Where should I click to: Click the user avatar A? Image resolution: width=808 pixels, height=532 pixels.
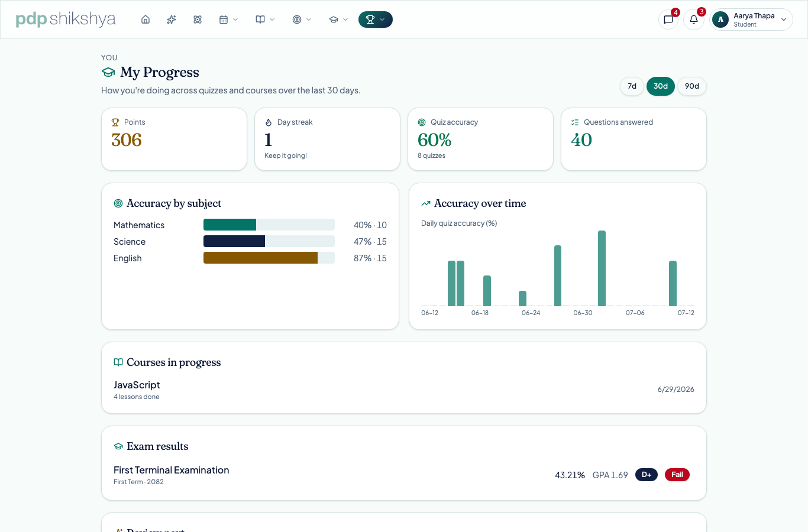pos(720,20)
